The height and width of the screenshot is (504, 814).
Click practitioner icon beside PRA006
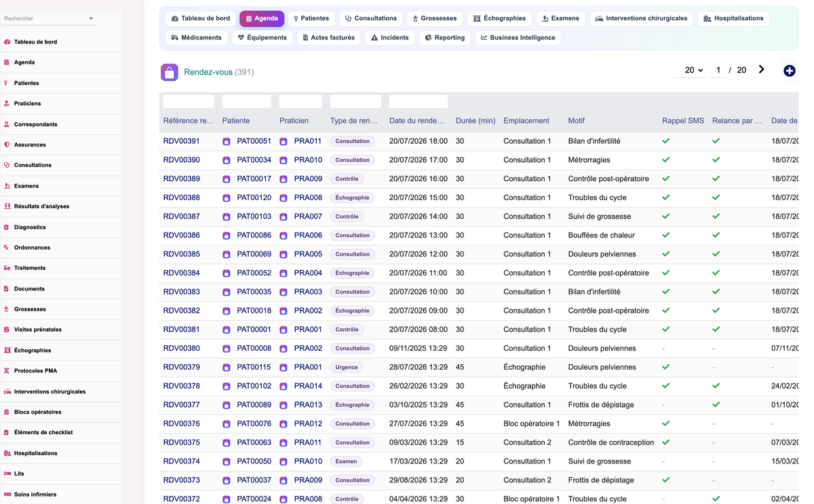click(x=284, y=236)
